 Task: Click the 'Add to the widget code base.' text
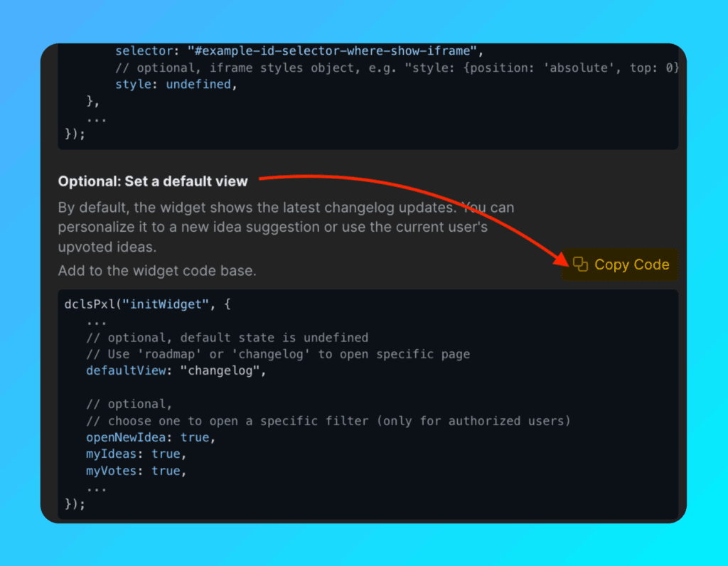click(x=157, y=271)
